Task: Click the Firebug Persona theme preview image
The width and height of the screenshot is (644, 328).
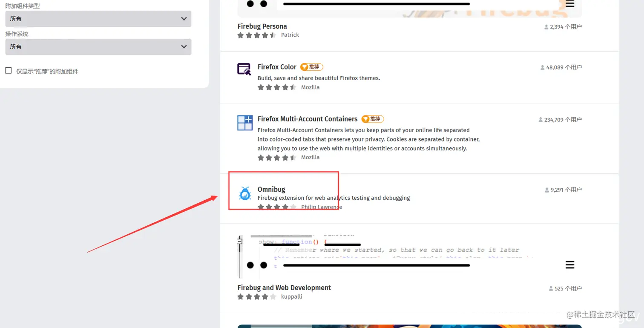Action: click(409, 9)
